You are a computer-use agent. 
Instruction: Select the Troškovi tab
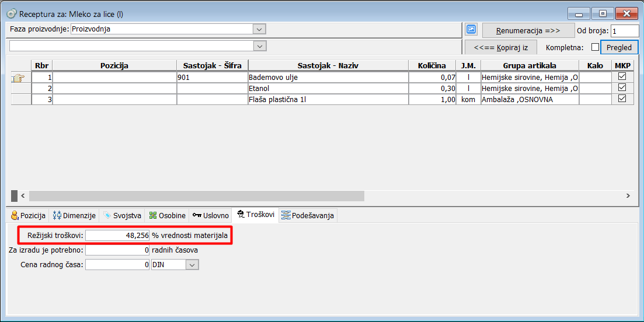[x=256, y=215]
